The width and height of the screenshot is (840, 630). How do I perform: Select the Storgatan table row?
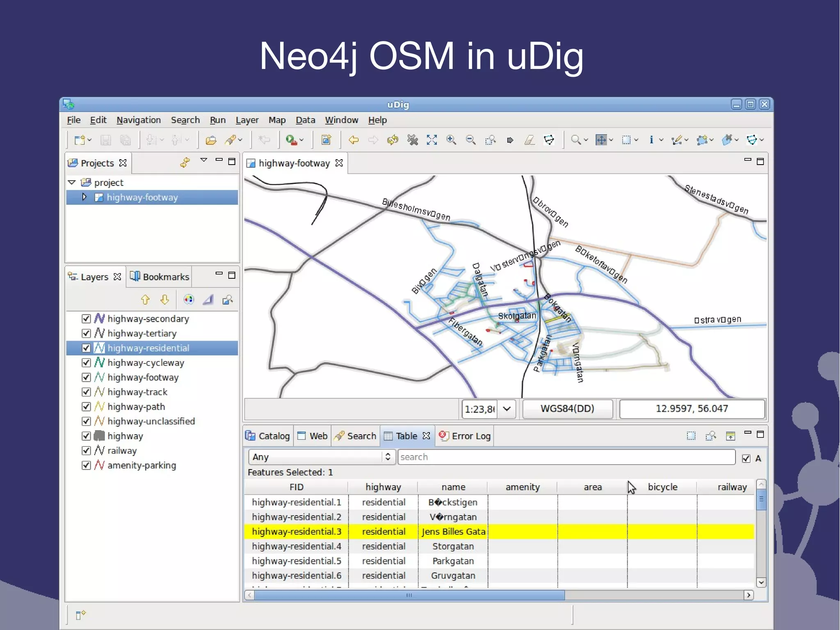pos(499,546)
